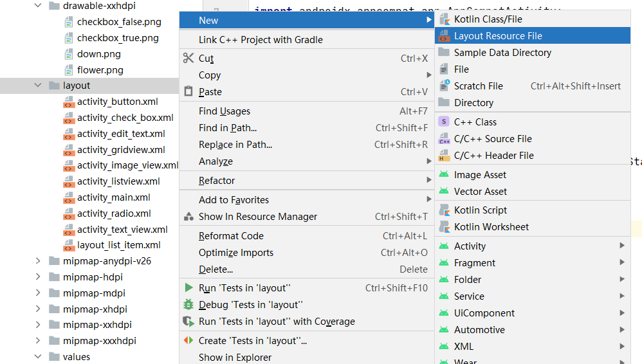Click the Scratch File icon
Screen dimensions: 642x364
[444, 86]
